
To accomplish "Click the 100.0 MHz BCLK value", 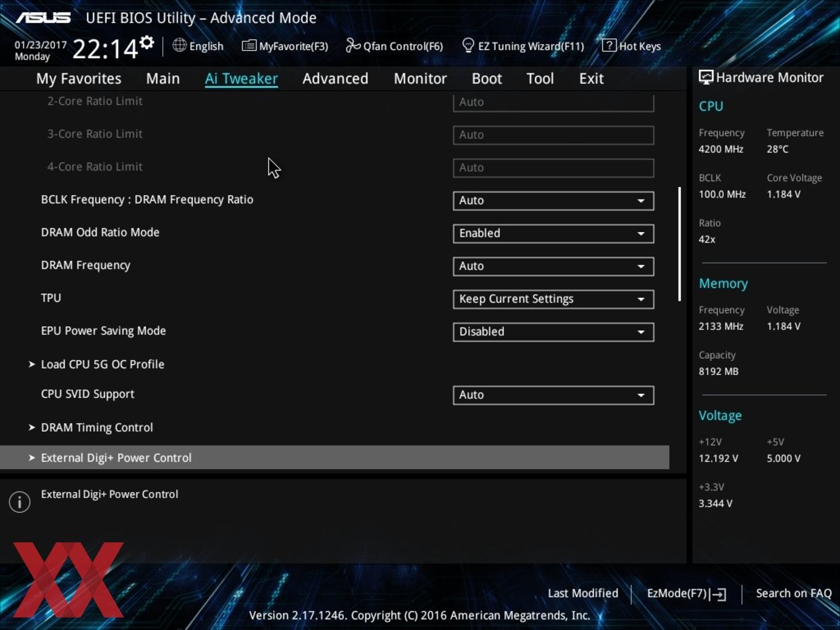I will coord(722,194).
